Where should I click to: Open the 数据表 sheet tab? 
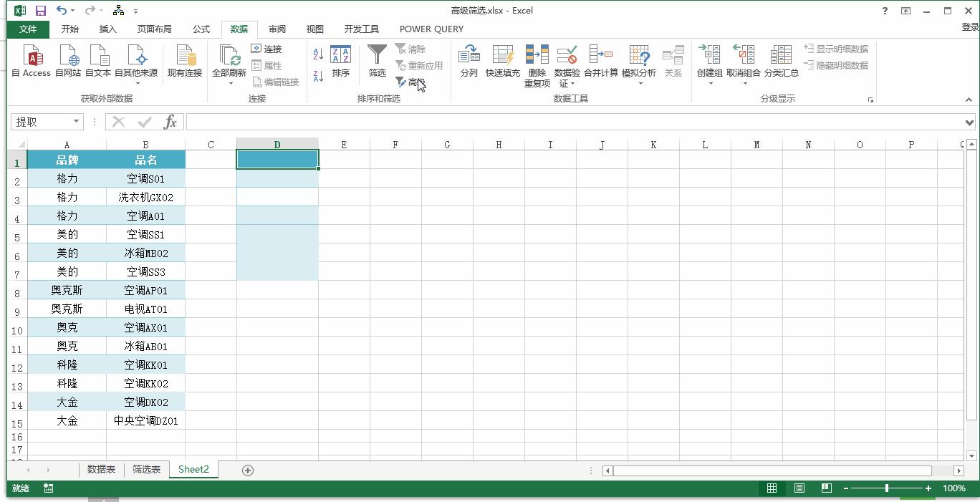[101, 470]
